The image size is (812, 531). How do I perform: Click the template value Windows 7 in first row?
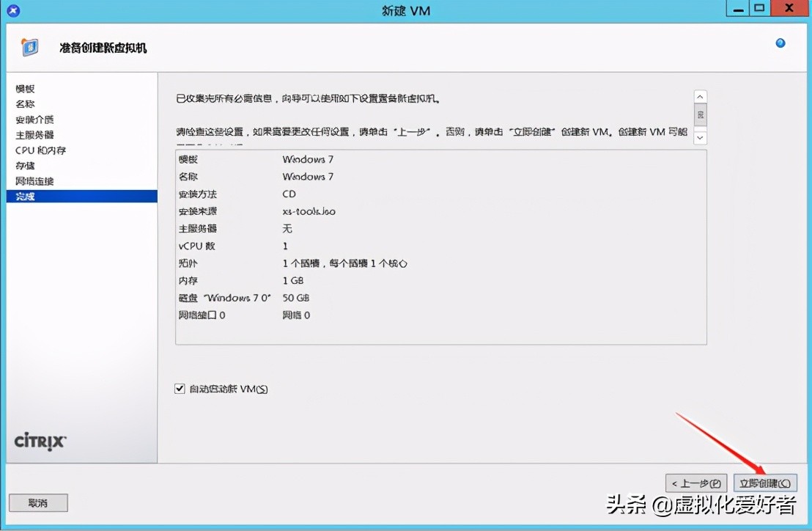point(308,160)
